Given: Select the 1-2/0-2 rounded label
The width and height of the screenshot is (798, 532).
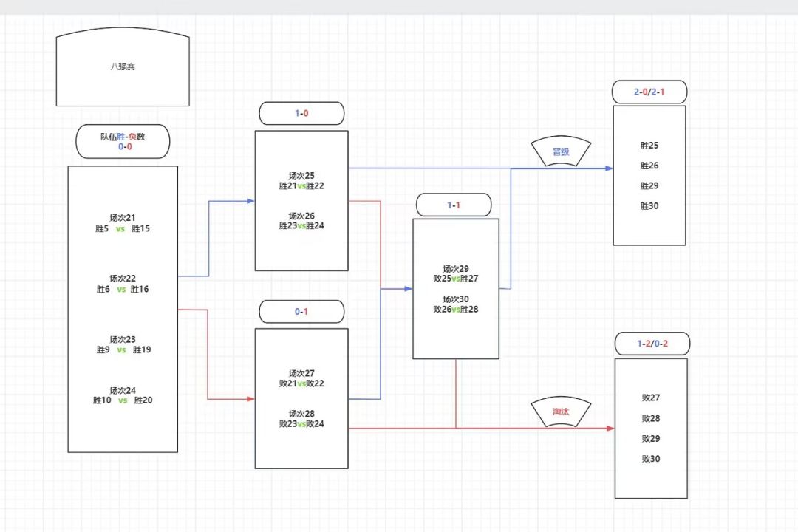Looking at the screenshot, I should (652, 344).
